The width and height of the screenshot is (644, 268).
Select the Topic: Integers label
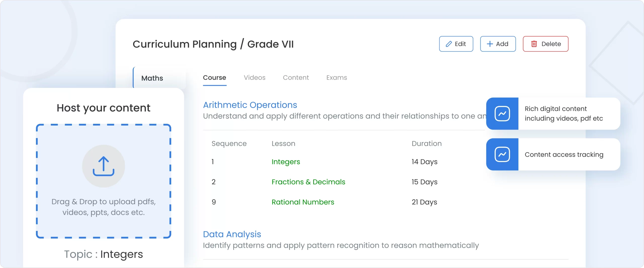(103, 254)
